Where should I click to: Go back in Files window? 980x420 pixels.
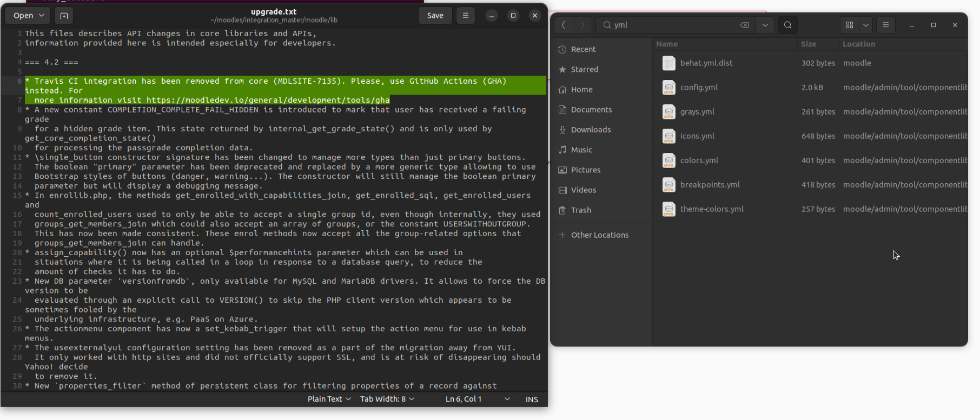(x=564, y=25)
